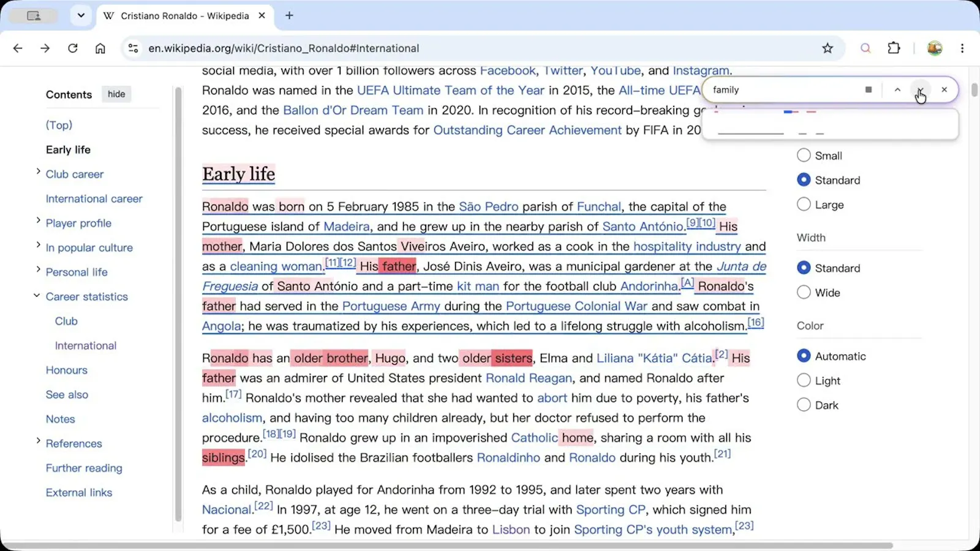Select Automatic color option
The height and width of the screenshot is (551, 980).
click(804, 356)
